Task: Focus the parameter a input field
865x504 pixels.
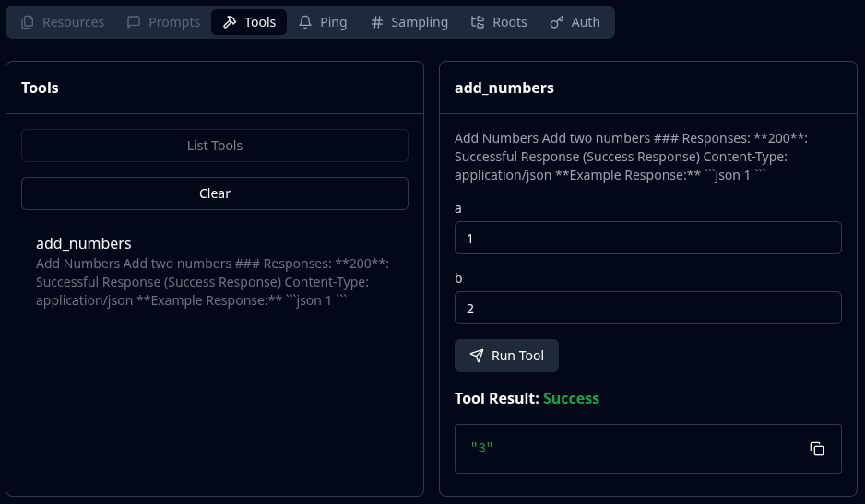Action: (x=647, y=239)
